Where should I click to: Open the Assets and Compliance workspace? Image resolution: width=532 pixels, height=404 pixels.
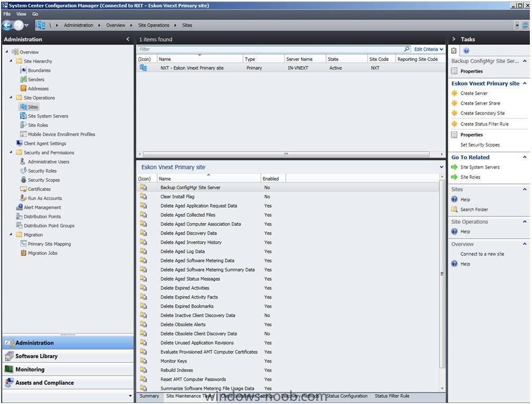68,383
